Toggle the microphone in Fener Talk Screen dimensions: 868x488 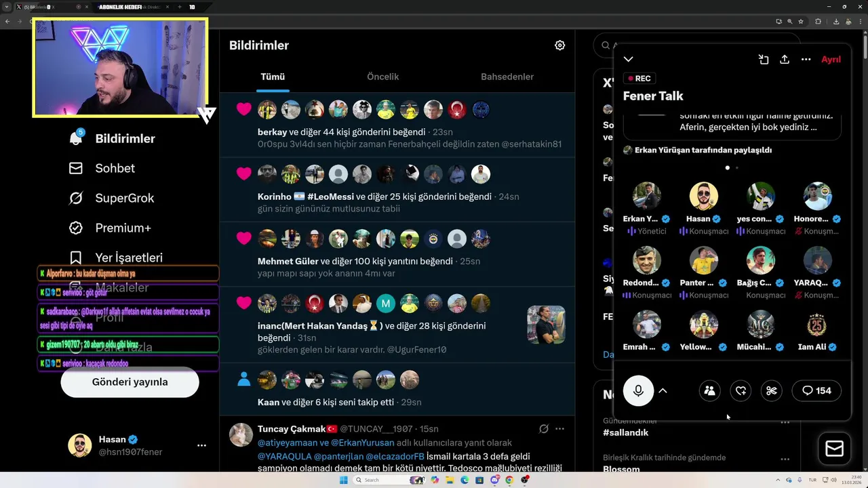click(x=638, y=390)
